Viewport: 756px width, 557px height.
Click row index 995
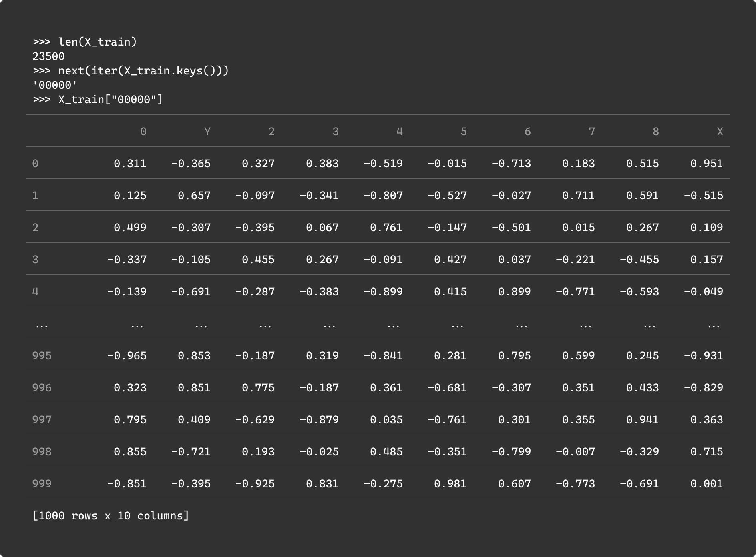(42, 356)
